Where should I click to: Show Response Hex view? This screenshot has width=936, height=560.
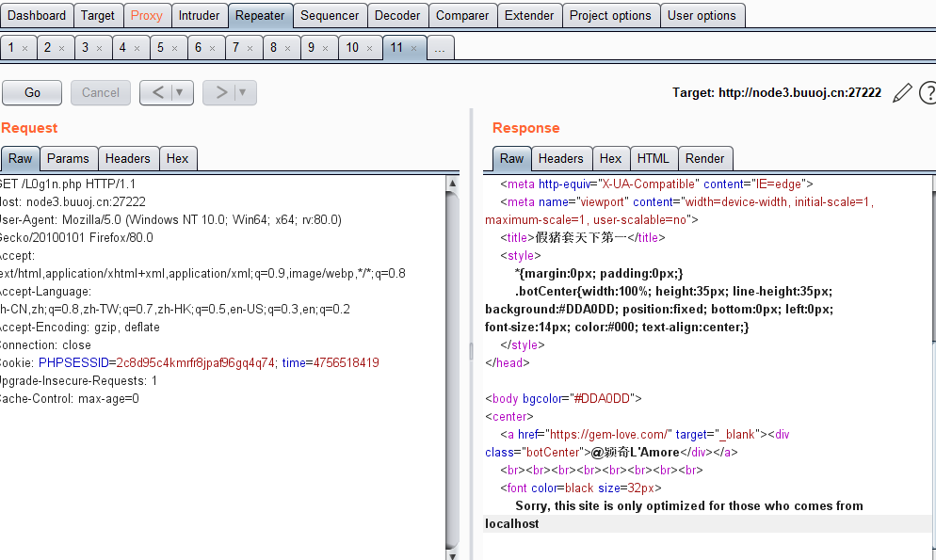click(610, 159)
